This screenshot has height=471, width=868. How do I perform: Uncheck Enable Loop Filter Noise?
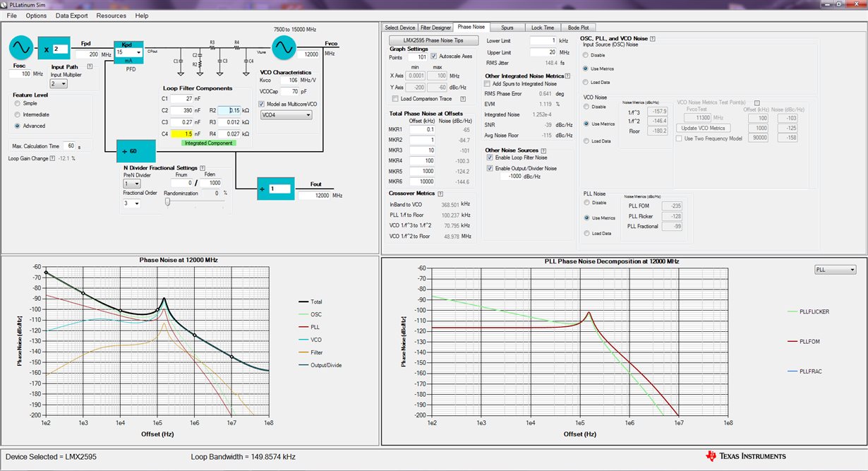pos(490,157)
